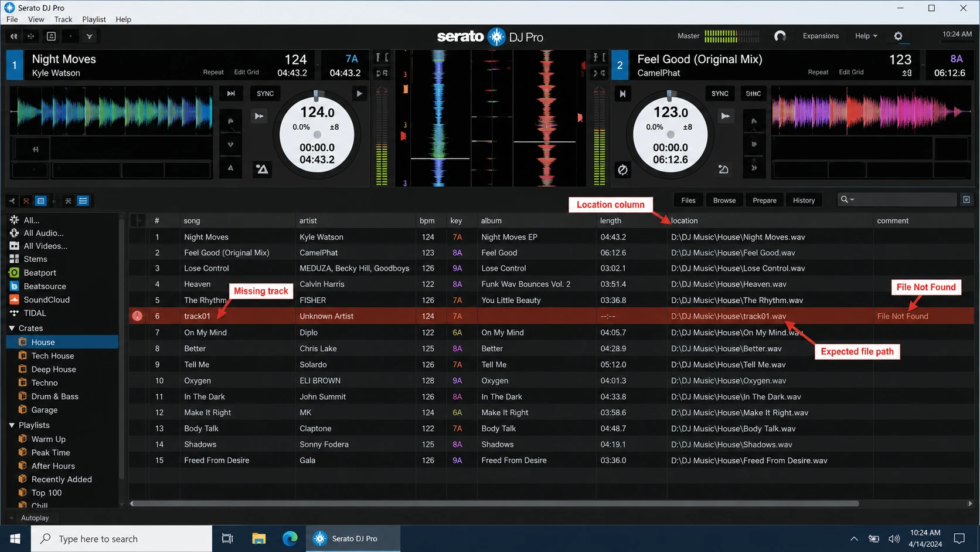Open the Help dropdown in the top bar

pyautogui.click(x=866, y=36)
